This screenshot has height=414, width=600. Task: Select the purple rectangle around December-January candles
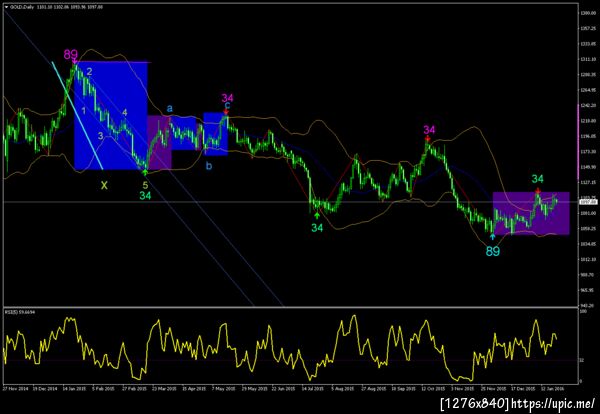click(x=531, y=213)
